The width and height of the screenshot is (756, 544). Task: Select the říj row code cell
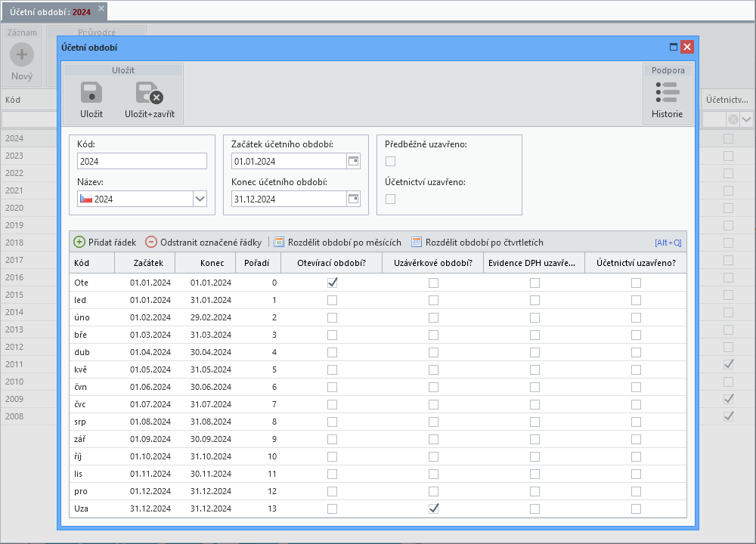coord(91,456)
